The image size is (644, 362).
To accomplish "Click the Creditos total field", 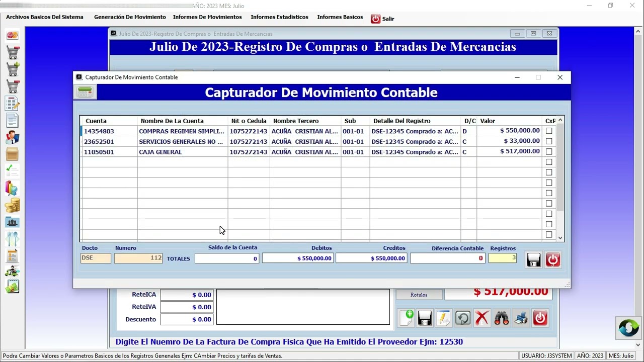I will pyautogui.click(x=371, y=258).
